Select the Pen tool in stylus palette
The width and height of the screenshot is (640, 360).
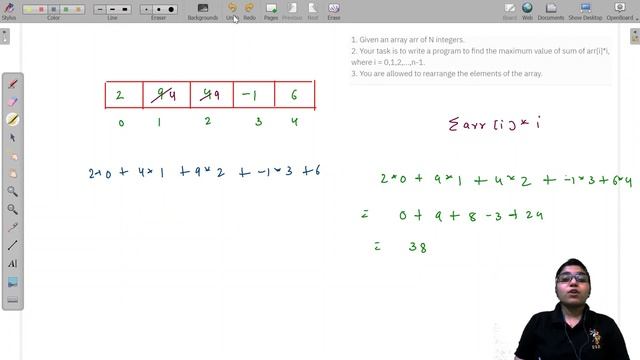(x=13, y=84)
